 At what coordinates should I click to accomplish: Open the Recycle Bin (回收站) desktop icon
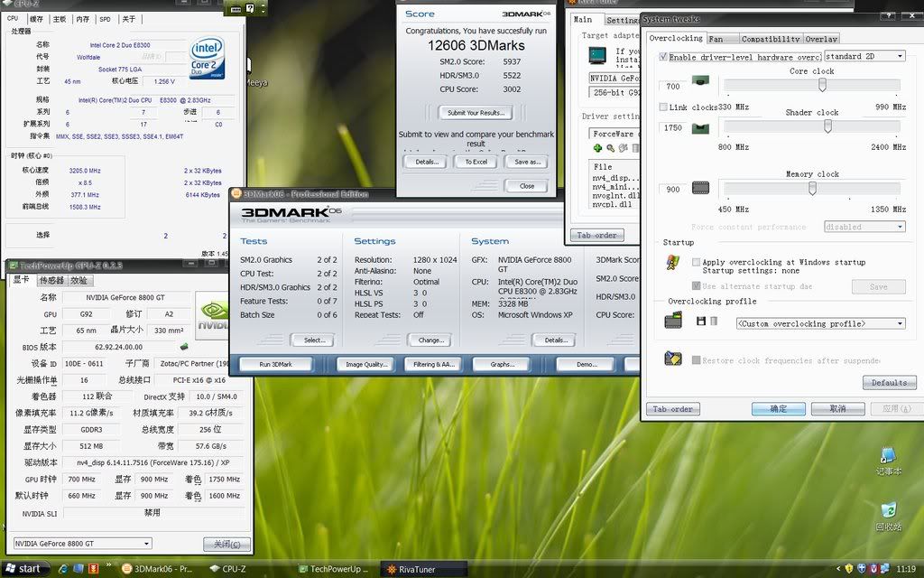(888, 515)
